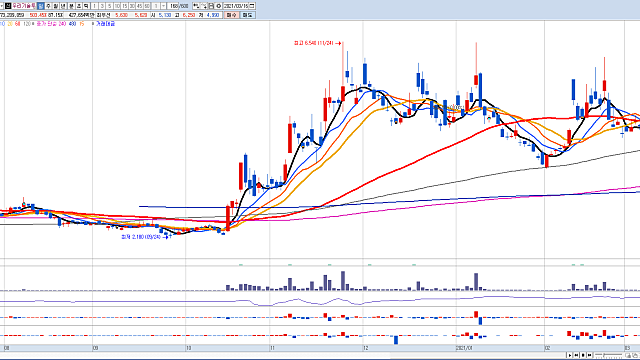Open chart settings gear icon
This screenshot has height=360, width=640.
click(x=218, y=6)
